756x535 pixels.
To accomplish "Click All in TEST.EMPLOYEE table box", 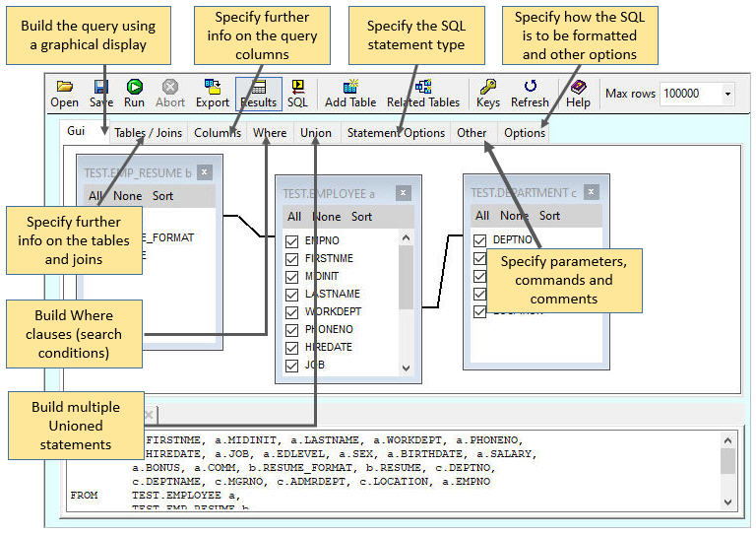I will (x=294, y=217).
